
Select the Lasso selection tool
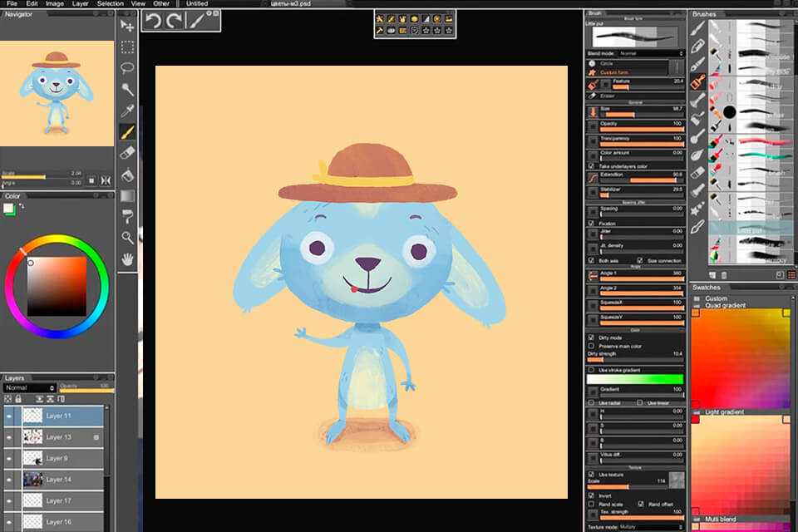tap(127, 66)
